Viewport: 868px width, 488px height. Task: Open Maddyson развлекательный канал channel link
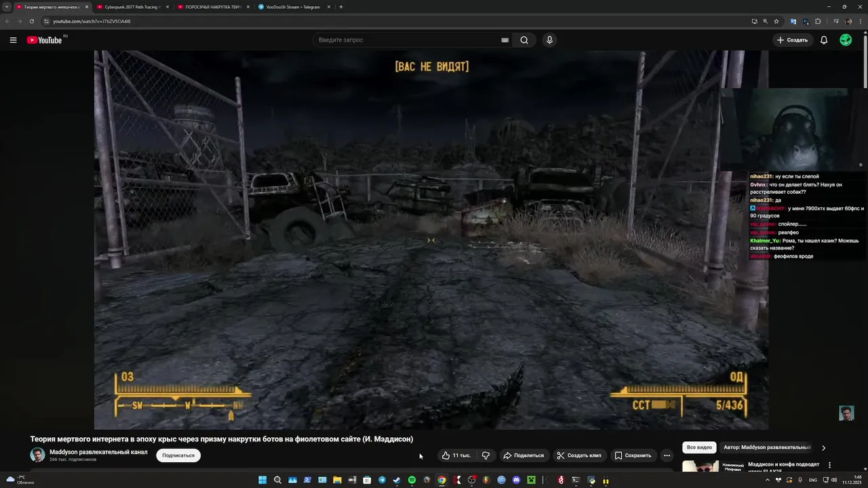coord(98,452)
